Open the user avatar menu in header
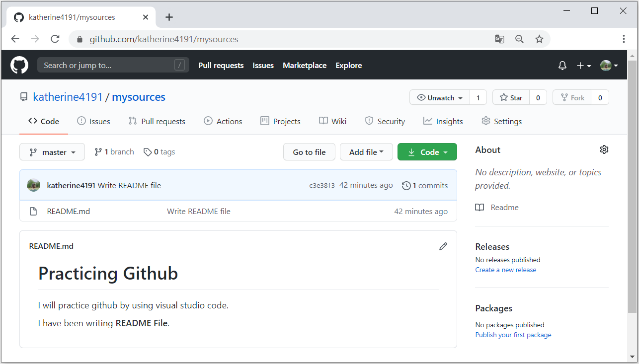639x364 pixels. pyautogui.click(x=609, y=66)
